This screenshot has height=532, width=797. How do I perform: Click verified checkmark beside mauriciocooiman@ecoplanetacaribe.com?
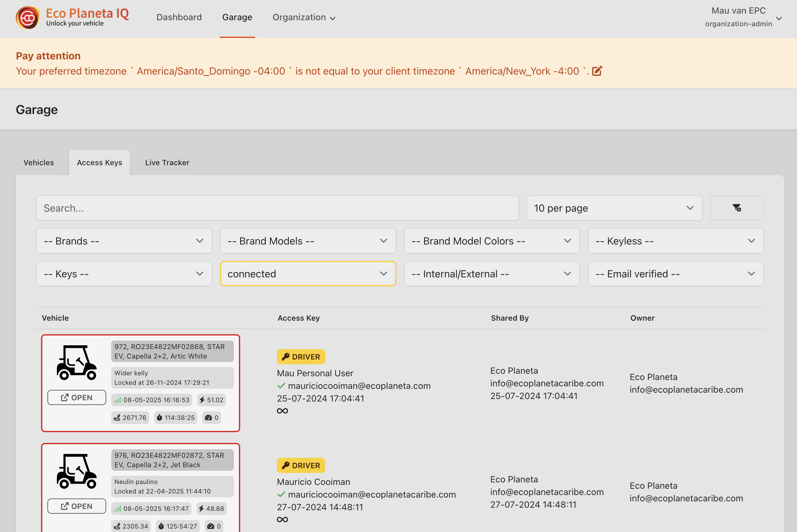pos(281,494)
